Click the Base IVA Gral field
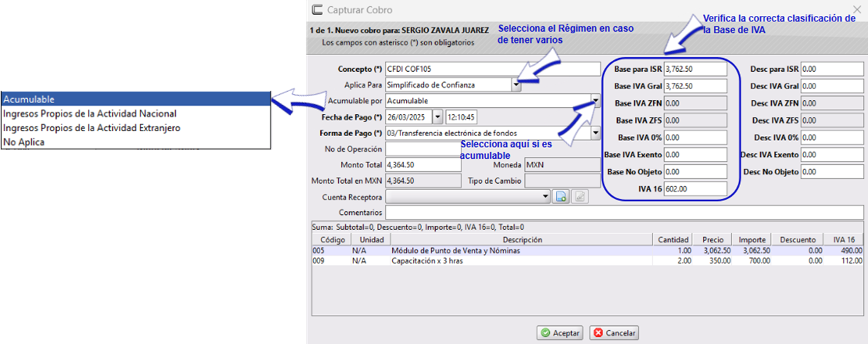The width and height of the screenshot is (868, 344). tap(695, 86)
